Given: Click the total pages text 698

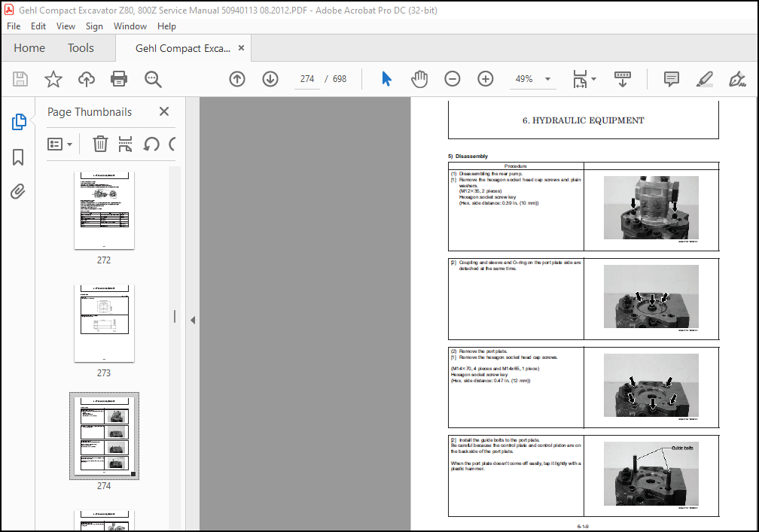Looking at the screenshot, I should pos(340,79).
